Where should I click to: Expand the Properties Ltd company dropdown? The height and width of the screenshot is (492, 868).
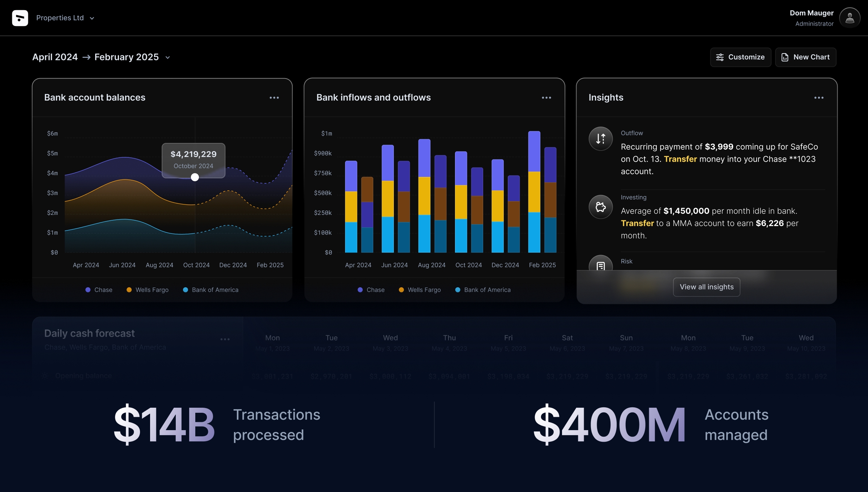click(92, 17)
